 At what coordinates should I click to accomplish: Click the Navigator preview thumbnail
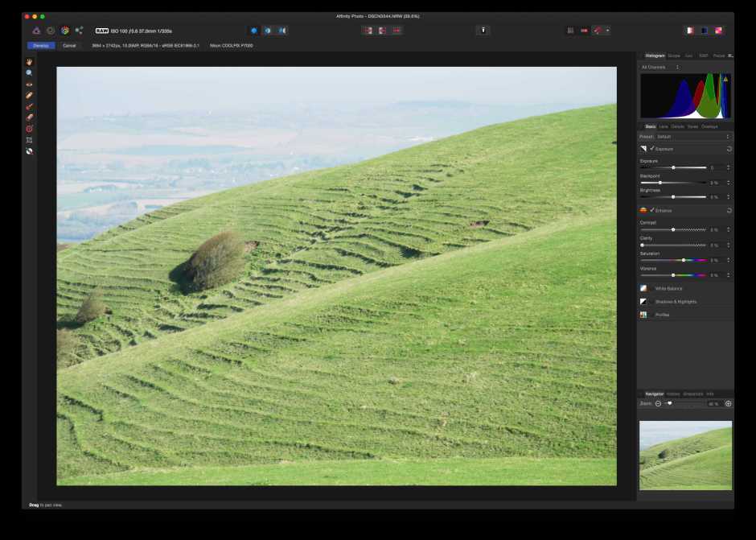click(x=685, y=455)
